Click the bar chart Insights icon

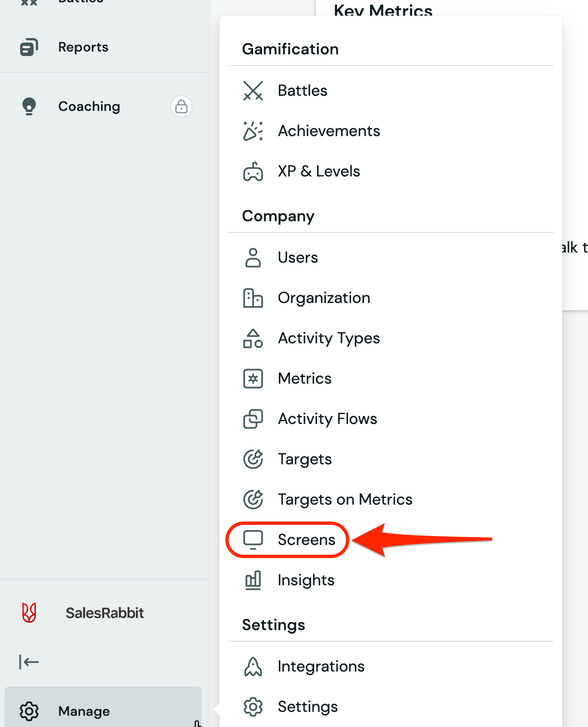coord(253,580)
